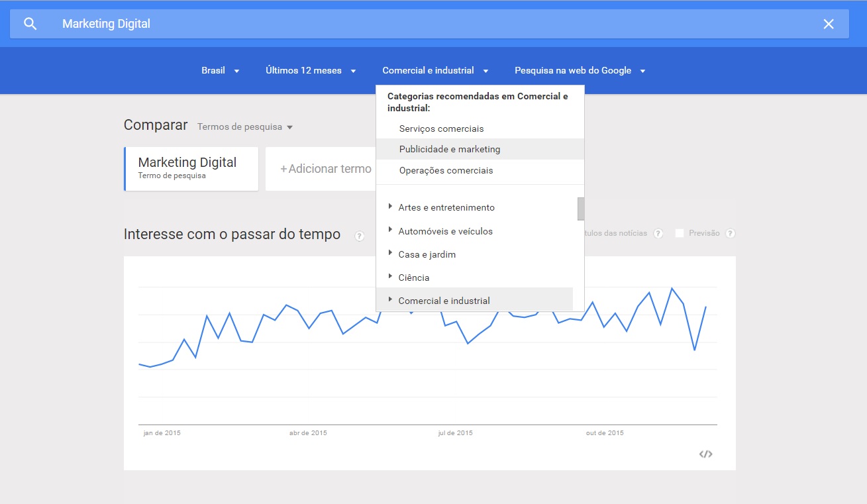Choose Operações comerciais category
867x504 pixels.
(446, 170)
